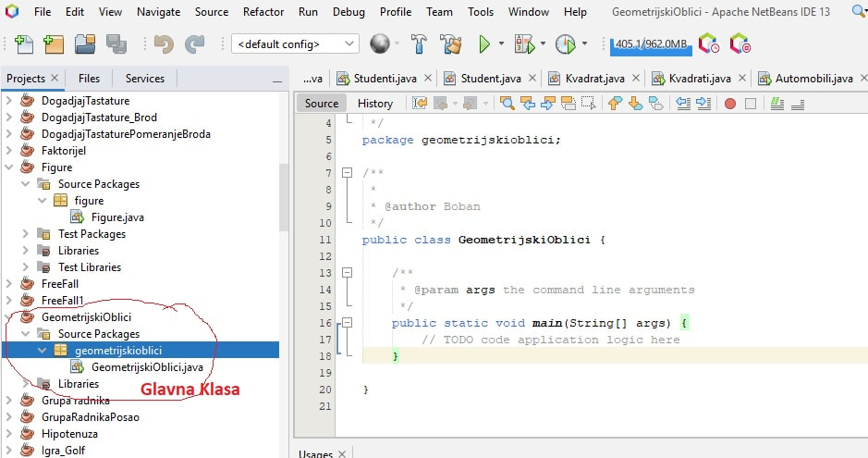Image resolution: width=868 pixels, height=458 pixels.
Task: Open the Tools menu
Action: (481, 12)
